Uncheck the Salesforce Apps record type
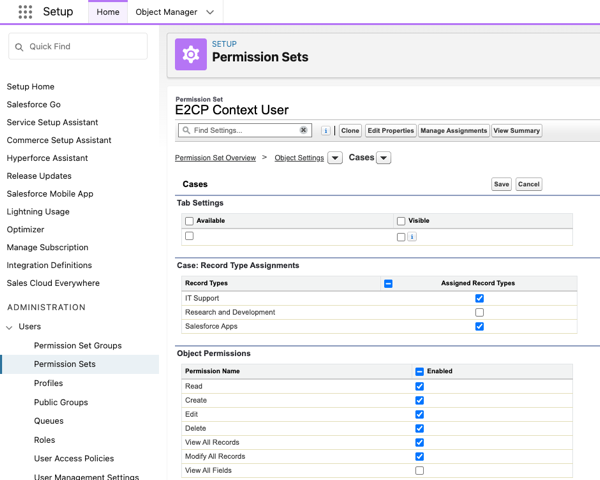The image size is (600, 480). click(479, 327)
